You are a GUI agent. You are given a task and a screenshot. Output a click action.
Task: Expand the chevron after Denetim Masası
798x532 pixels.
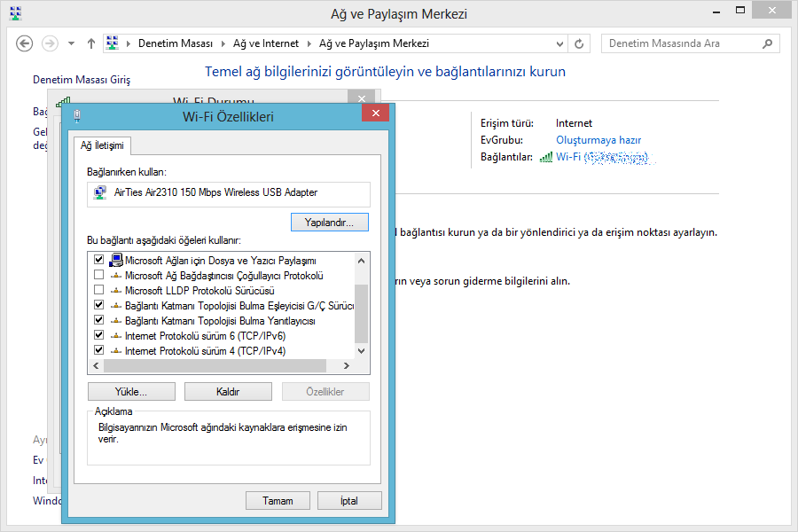pos(223,43)
